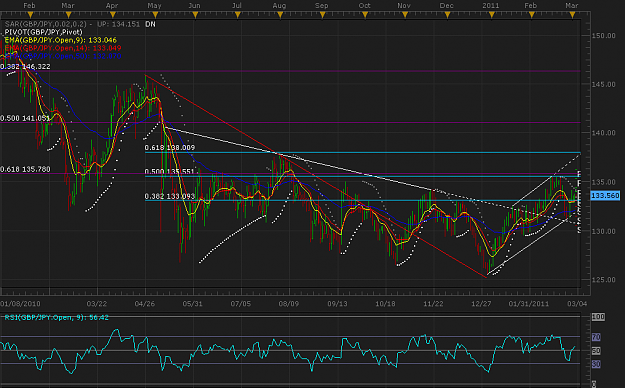Image resolution: width=625 pixels, height=388 pixels.
Task: Click the 07/05 date label
Action: point(241,304)
